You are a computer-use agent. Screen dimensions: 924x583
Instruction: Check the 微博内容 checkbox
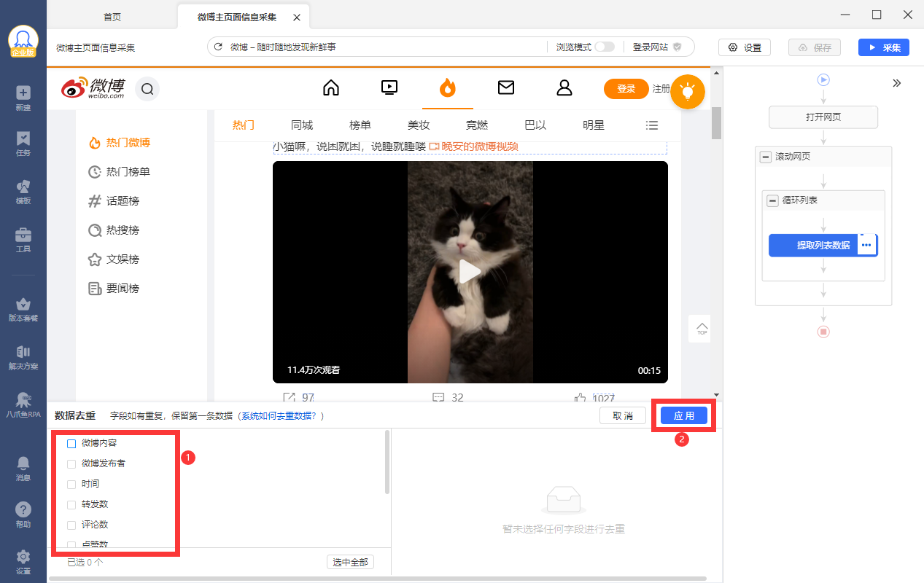coord(71,443)
